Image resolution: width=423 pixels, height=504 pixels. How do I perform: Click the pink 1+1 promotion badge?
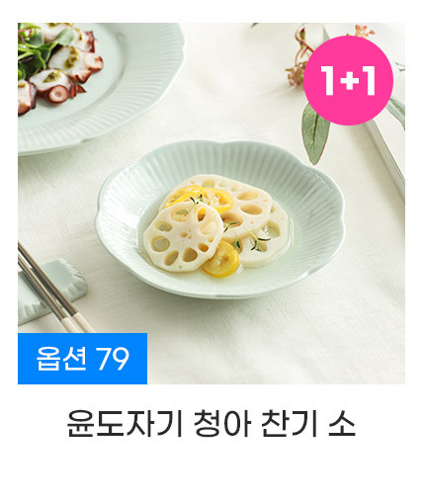coord(348,80)
